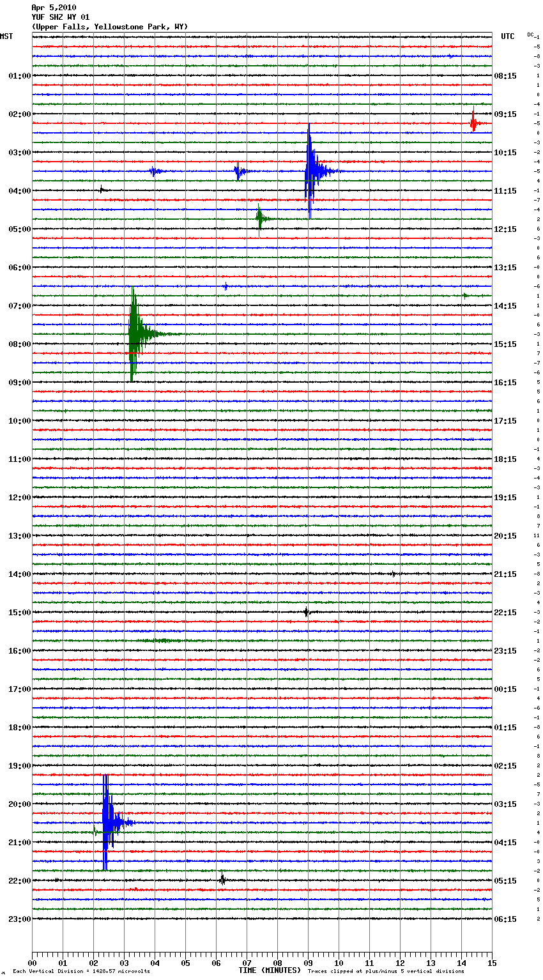Select the "03:00" MST hour label
Screen dimensions: 543x980
pyautogui.click(x=20, y=153)
